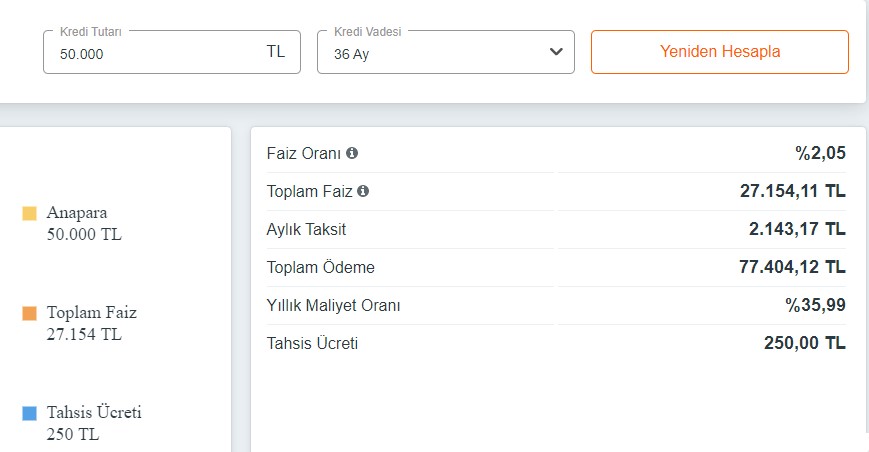Click the %35,99 annual cost value
The height and width of the screenshot is (452, 869).
coord(815,305)
